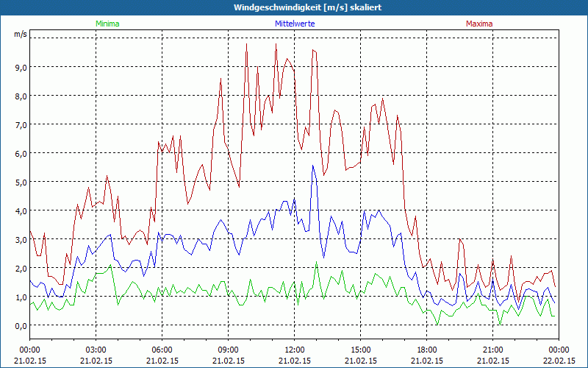The width and height of the screenshot is (588, 368).
Task: Click the 03:00 time axis label
Action: pyautogui.click(x=96, y=350)
